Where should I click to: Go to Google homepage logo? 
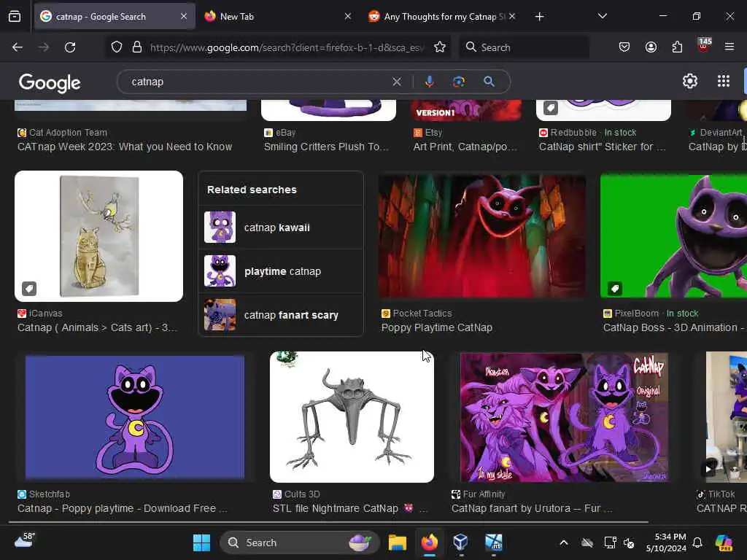click(x=50, y=83)
